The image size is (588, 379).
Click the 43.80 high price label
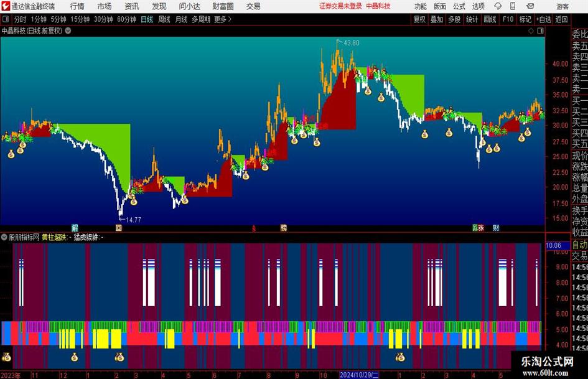coord(352,43)
